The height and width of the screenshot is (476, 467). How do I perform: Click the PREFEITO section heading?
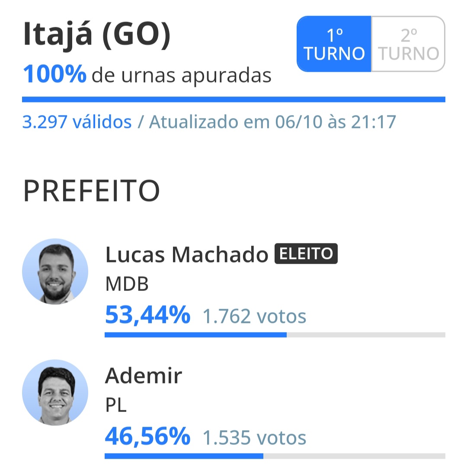click(x=91, y=191)
